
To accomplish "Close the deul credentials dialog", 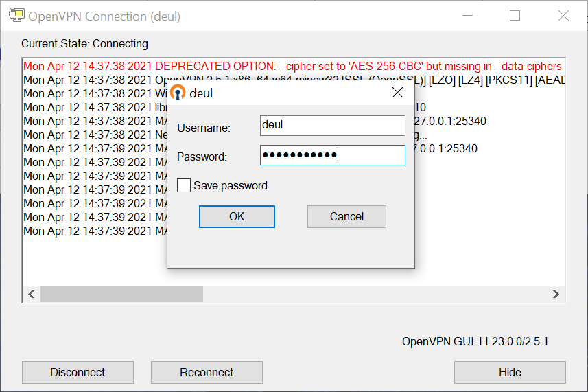I will pos(397,93).
